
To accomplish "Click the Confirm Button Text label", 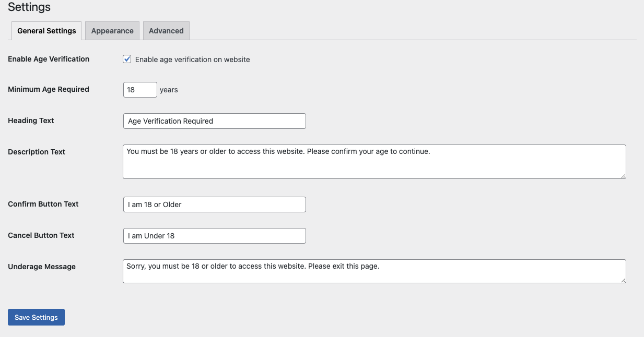I will [x=43, y=204].
